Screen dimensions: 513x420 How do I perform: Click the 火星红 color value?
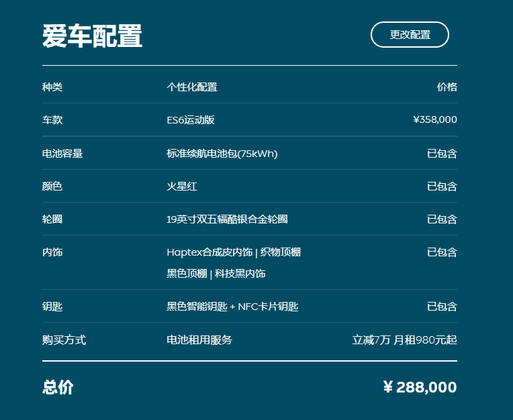182,187
